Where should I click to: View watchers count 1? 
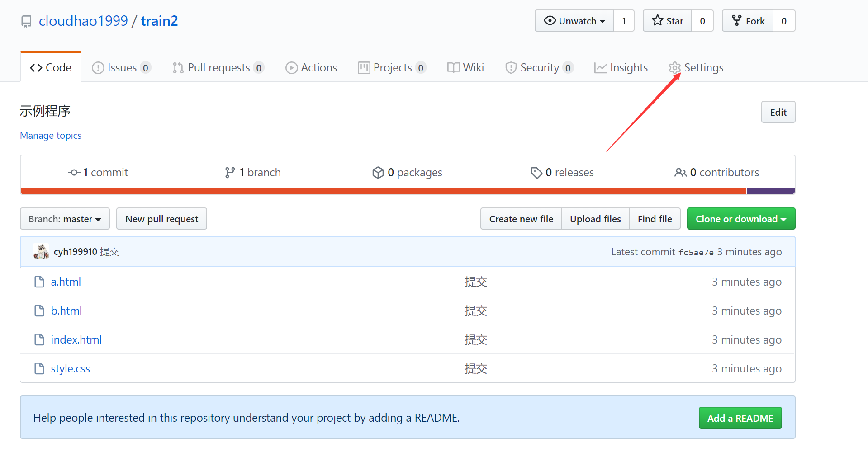(x=624, y=21)
